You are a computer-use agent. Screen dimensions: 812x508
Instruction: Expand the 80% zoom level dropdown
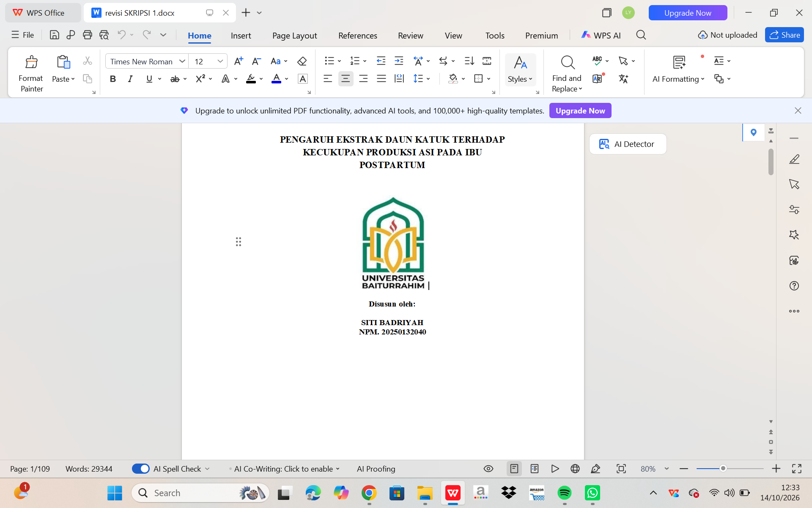pyautogui.click(x=667, y=469)
